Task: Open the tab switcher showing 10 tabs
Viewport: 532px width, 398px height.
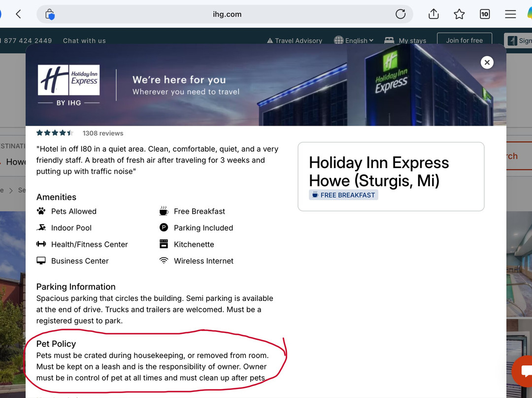Action: pos(485,14)
